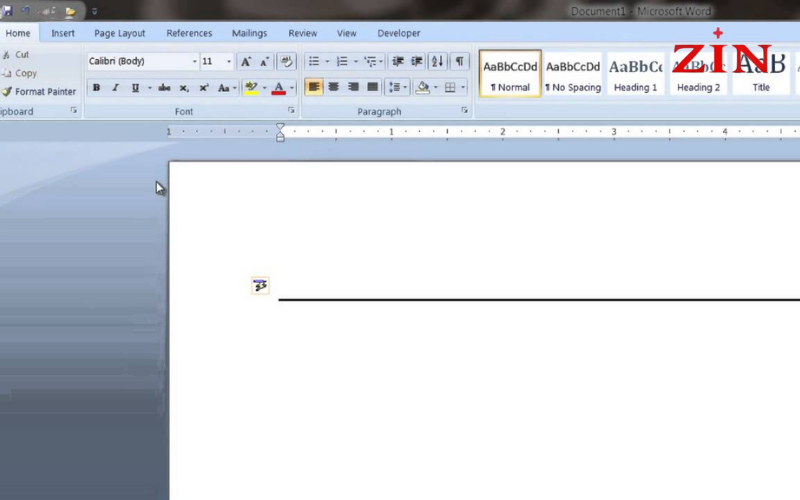800x500 pixels.
Task: Expand the Borders dropdown arrow
Action: [x=463, y=87]
